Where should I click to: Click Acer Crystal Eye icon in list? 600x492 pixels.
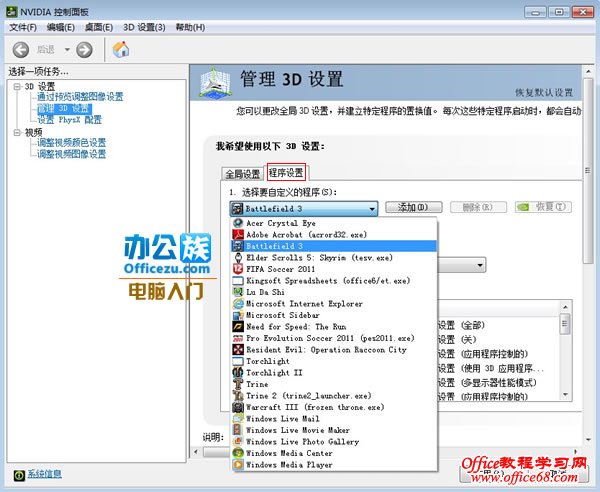coord(238,223)
